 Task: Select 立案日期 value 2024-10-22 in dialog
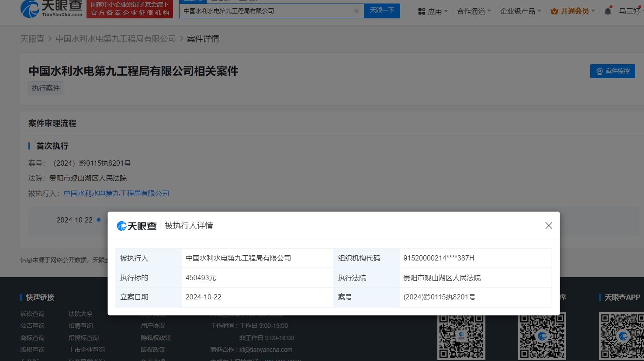203,297
